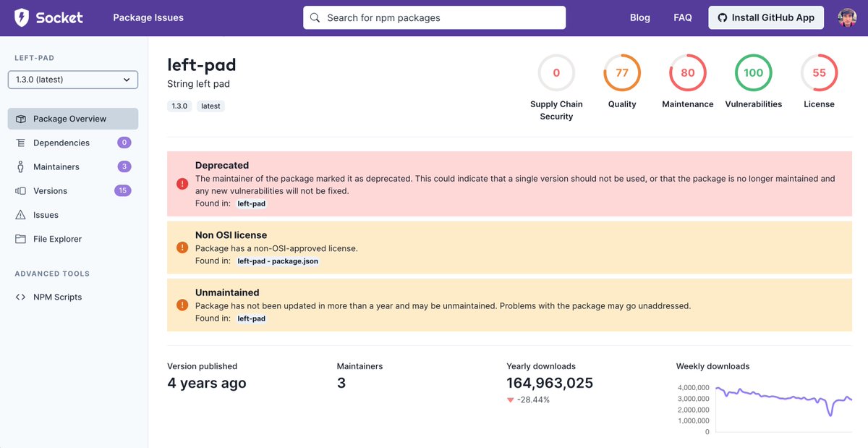Image resolution: width=868 pixels, height=448 pixels.
Task: Click the Maintenance score 80 circle
Action: point(688,72)
